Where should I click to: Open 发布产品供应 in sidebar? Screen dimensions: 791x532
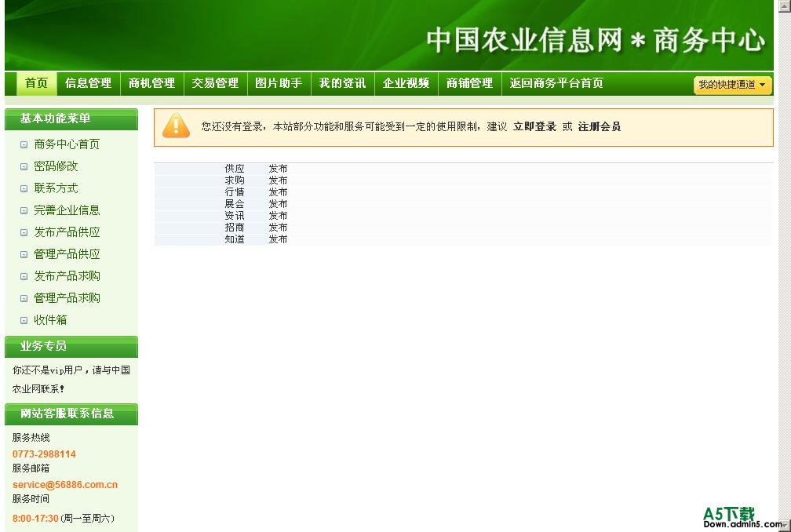coord(67,232)
